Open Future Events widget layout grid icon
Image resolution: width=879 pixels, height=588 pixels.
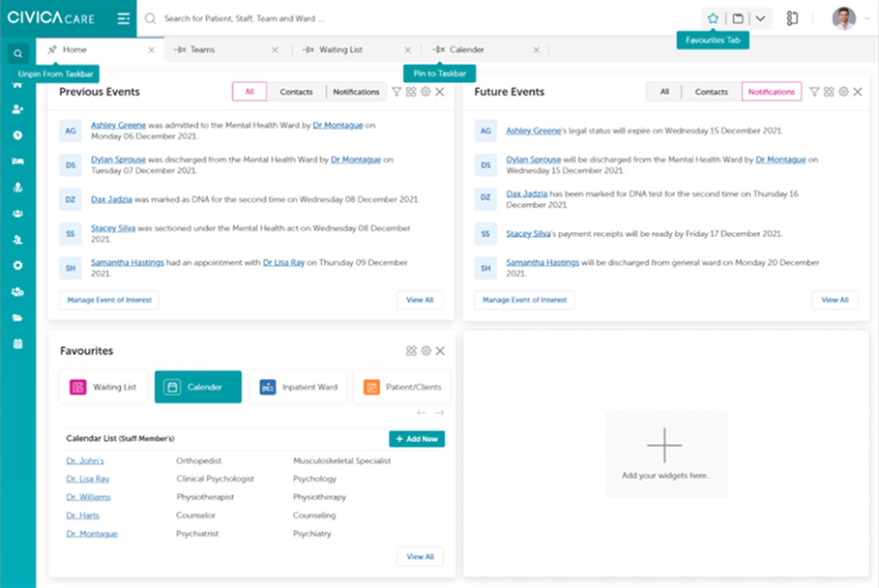(829, 92)
